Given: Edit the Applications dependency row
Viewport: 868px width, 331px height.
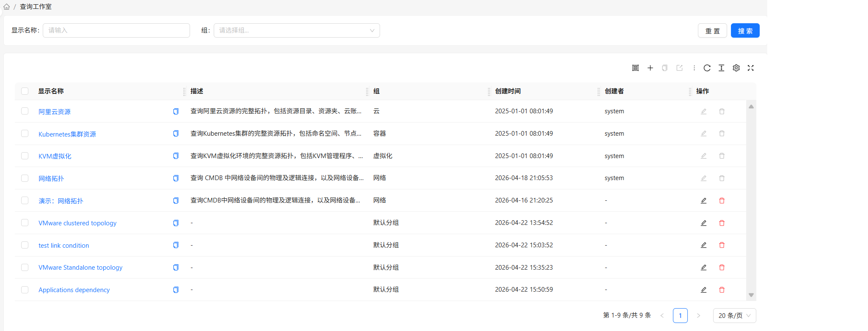Looking at the screenshot, I should click(x=704, y=290).
